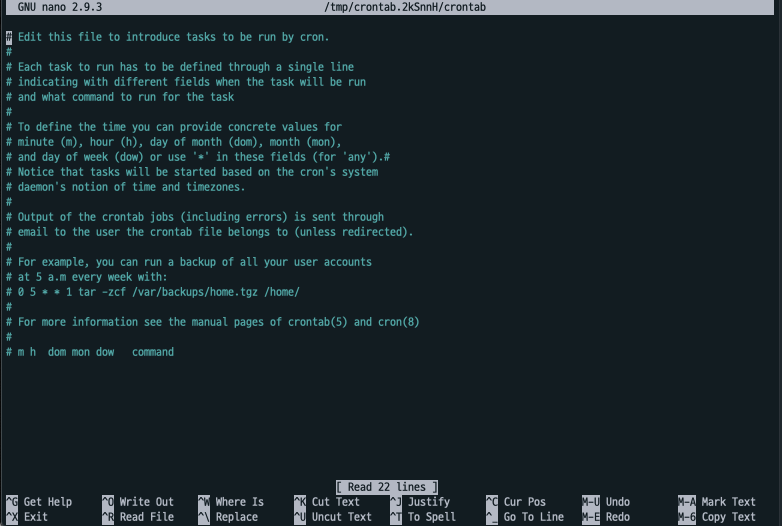Click the Mark Text shortcut label
Viewport: 782px width, 526px height.
click(x=729, y=502)
